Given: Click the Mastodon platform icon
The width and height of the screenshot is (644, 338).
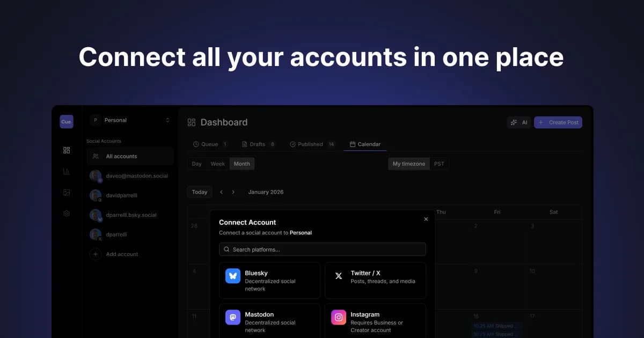Looking at the screenshot, I should click(232, 318).
